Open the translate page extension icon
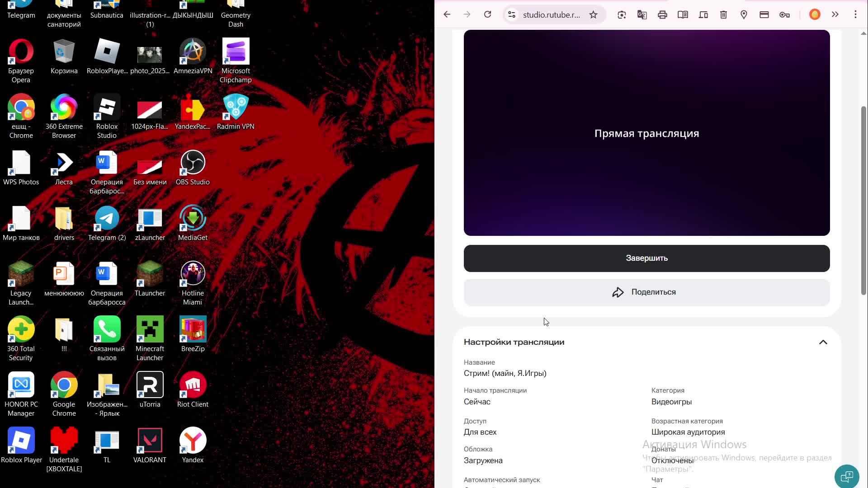868x488 pixels. tap(642, 14)
